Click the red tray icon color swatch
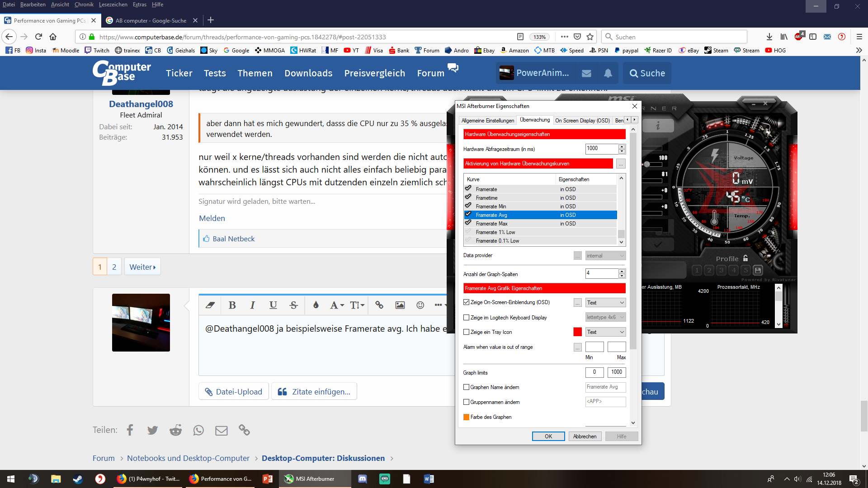868x488 pixels. pos(577,332)
